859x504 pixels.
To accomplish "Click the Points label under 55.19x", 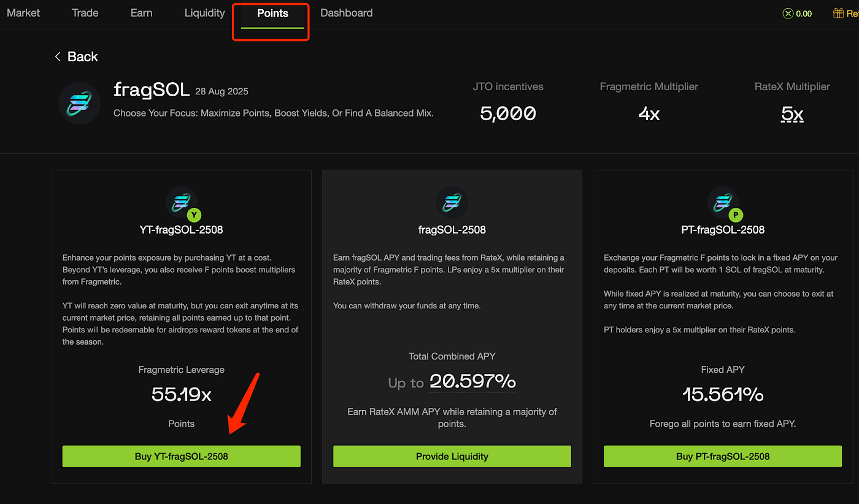I will 182,424.
